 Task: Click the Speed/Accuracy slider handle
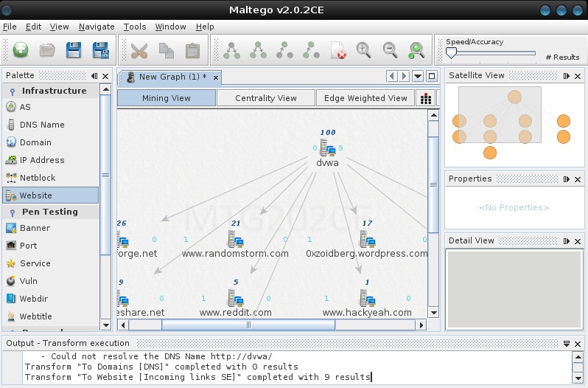point(451,53)
